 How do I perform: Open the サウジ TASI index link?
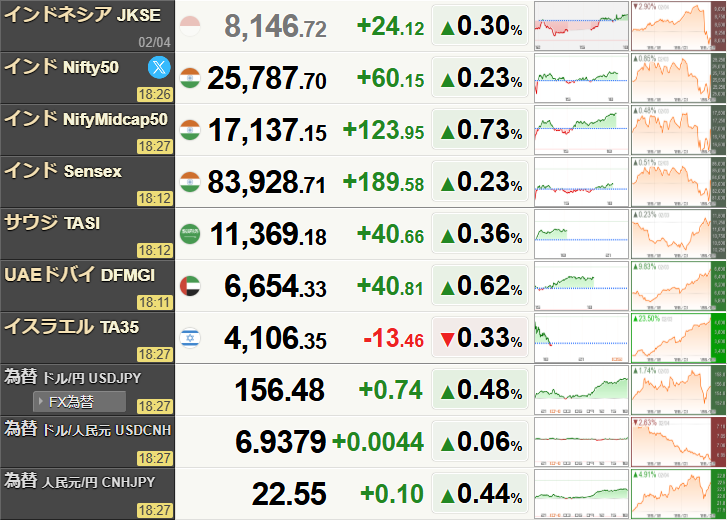52,223
